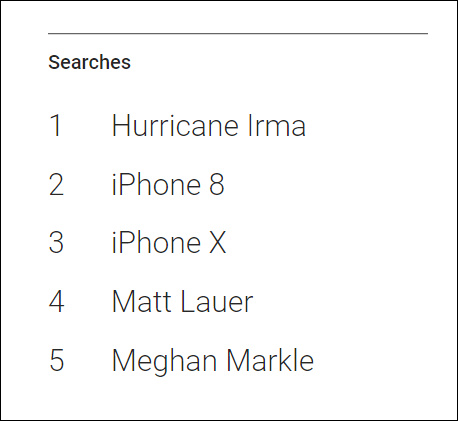Click the word Irma in the top entry

click(x=276, y=125)
